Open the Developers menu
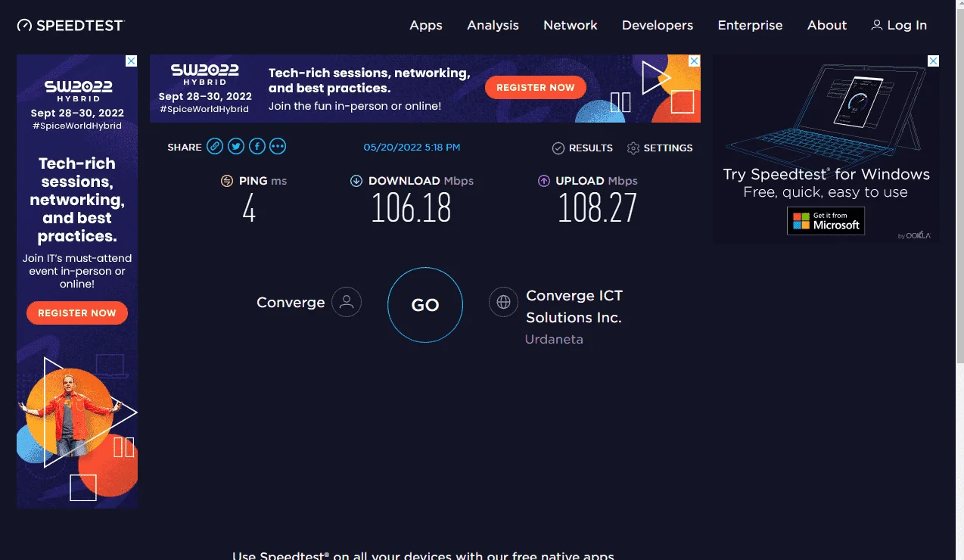 [658, 25]
